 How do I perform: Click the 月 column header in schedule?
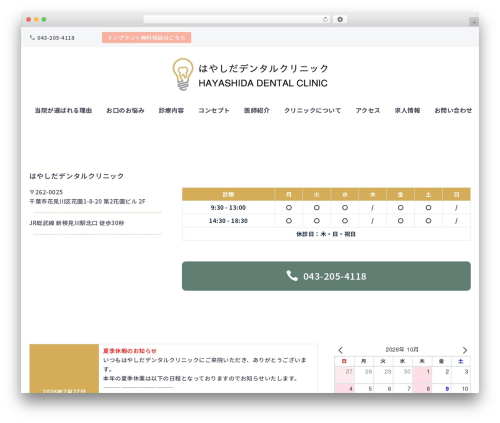click(289, 194)
